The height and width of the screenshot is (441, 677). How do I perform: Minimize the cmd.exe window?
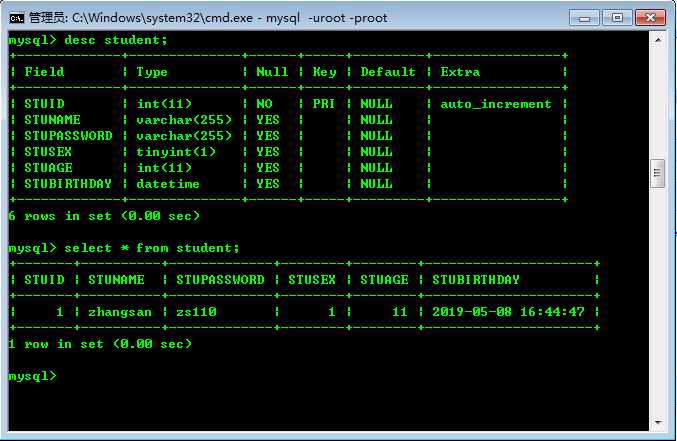coord(584,18)
